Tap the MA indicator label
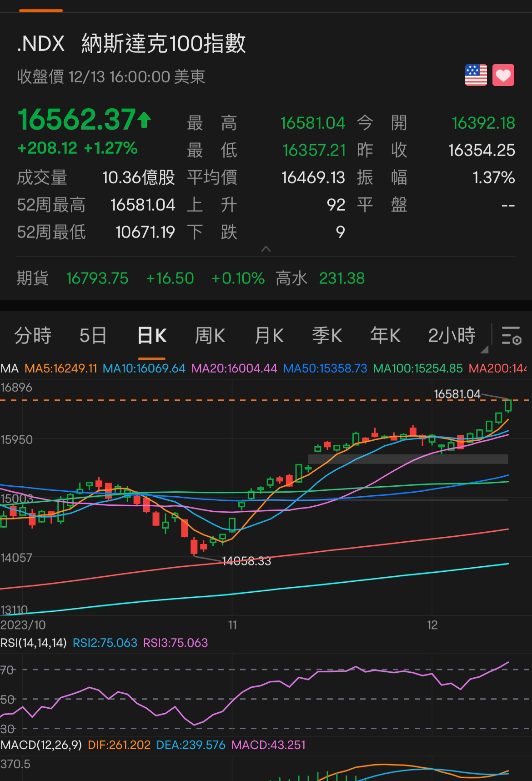This screenshot has height=781, width=532. 10,368
